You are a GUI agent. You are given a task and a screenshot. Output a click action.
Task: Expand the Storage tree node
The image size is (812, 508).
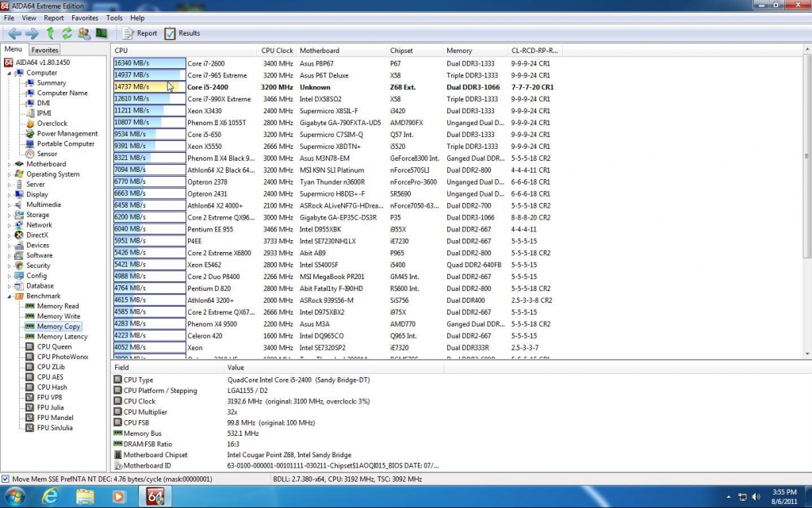(x=10, y=215)
